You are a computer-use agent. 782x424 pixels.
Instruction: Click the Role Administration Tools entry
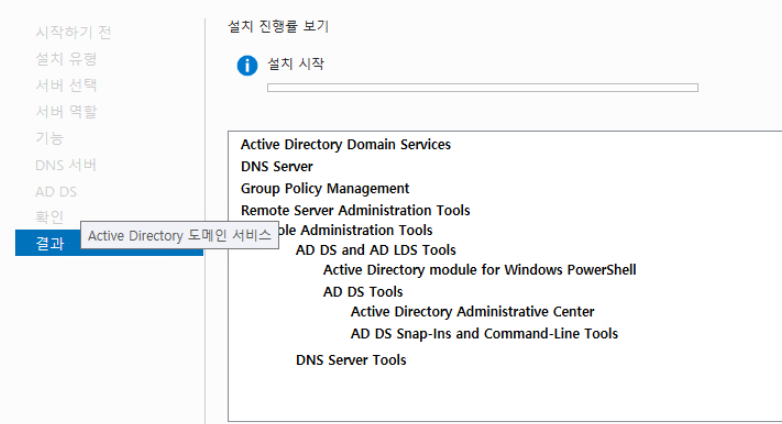click(x=356, y=230)
